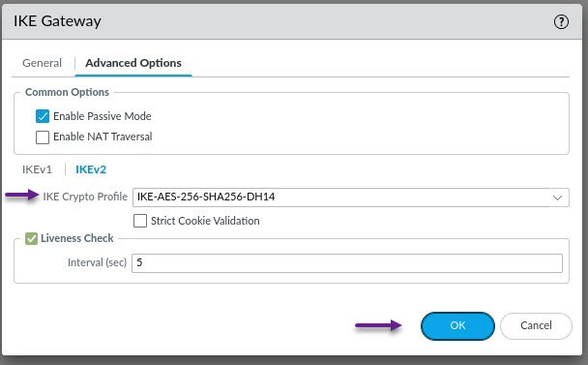588x365 pixels.
Task: Toggle the green Liveness Check checkbox
Action: point(31,238)
